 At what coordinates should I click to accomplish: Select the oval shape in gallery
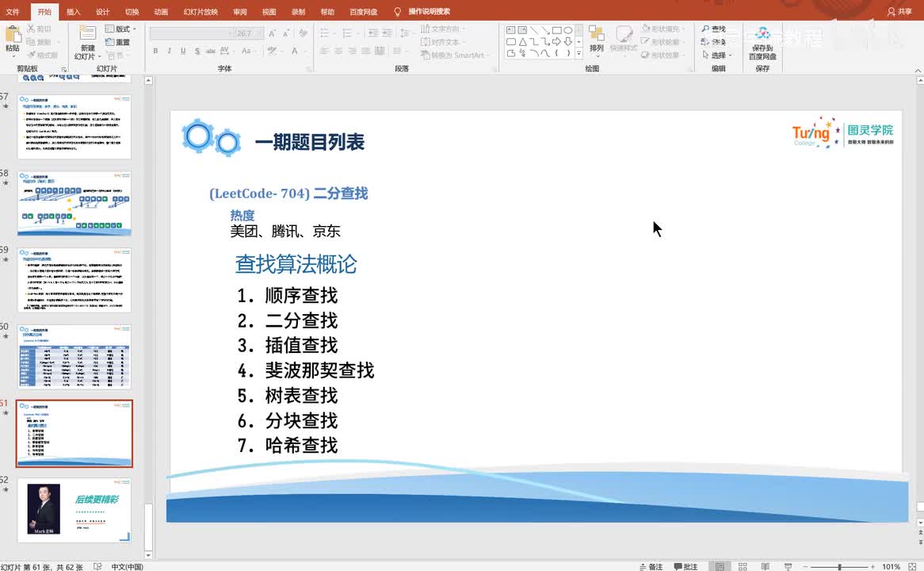[x=567, y=30]
